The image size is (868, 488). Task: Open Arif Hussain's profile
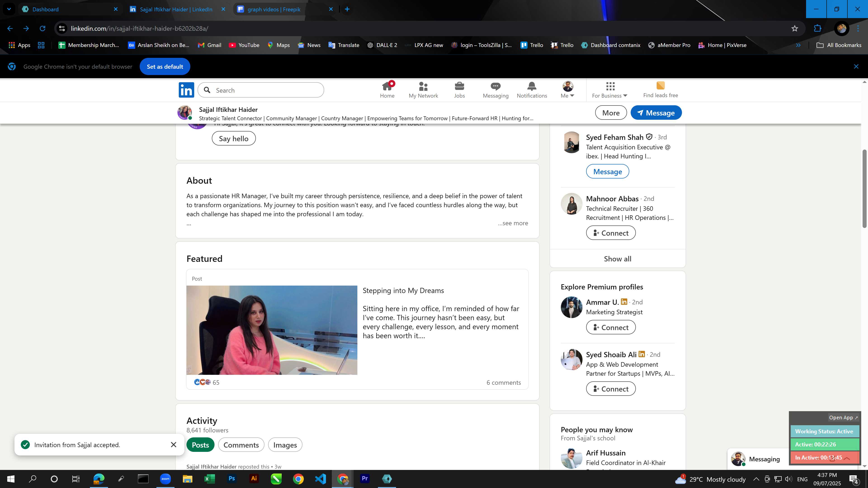pyautogui.click(x=606, y=453)
